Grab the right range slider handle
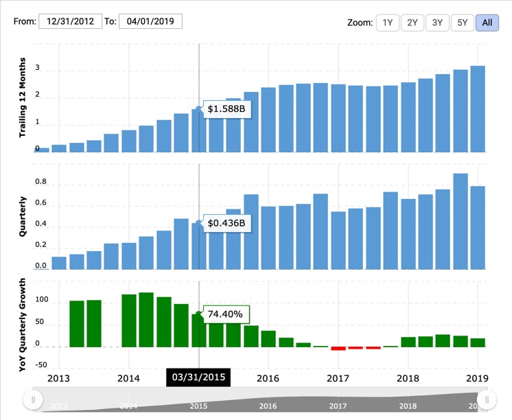 [x=487, y=399]
